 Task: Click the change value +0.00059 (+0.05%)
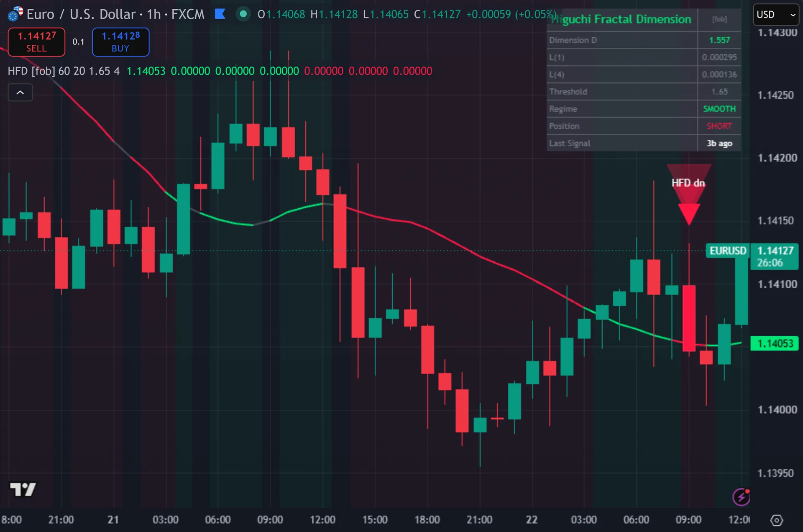[511, 14]
